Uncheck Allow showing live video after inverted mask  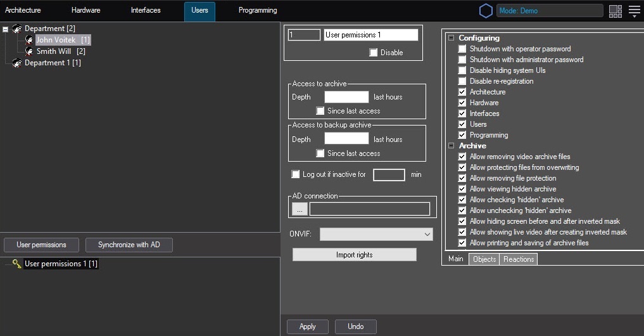click(462, 232)
